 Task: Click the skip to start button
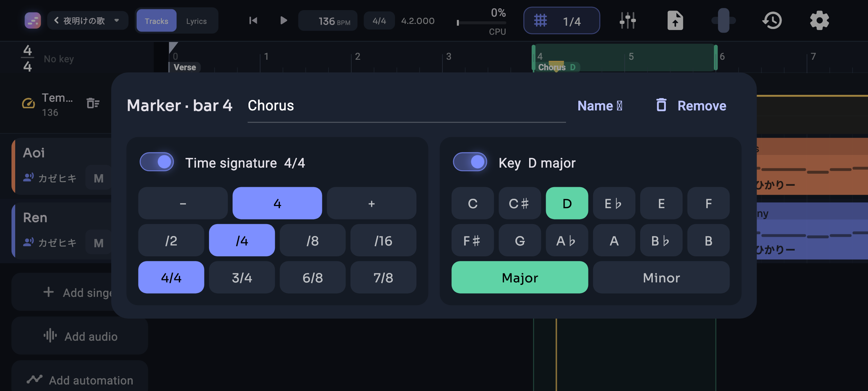[x=253, y=21]
